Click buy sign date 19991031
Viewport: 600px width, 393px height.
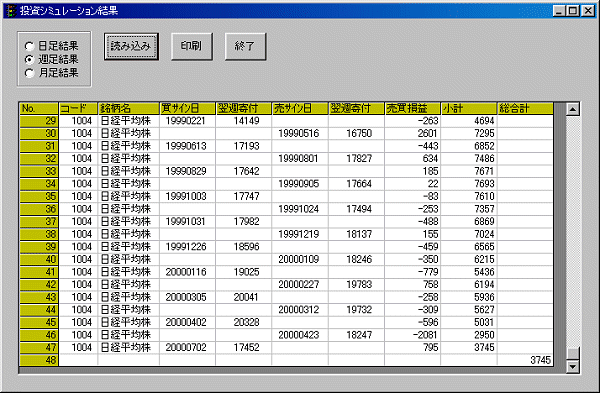coord(186,222)
